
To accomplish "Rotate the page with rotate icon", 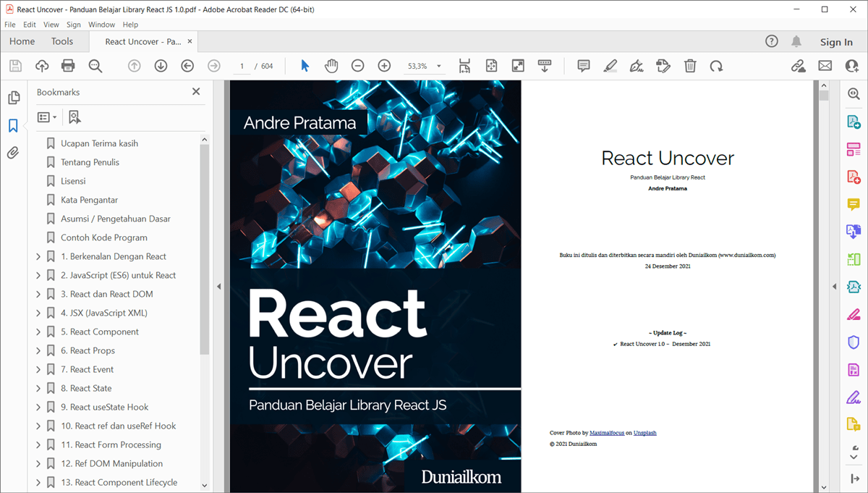I will [716, 66].
